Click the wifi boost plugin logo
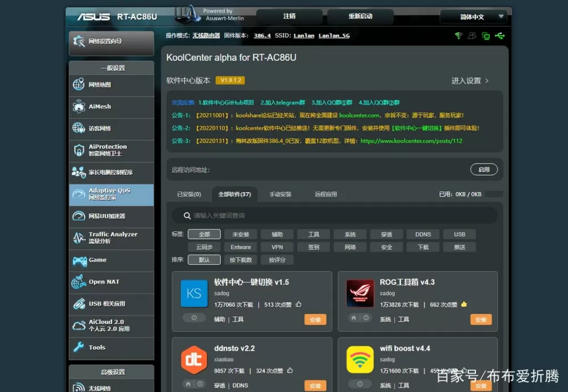 coord(360,360)
